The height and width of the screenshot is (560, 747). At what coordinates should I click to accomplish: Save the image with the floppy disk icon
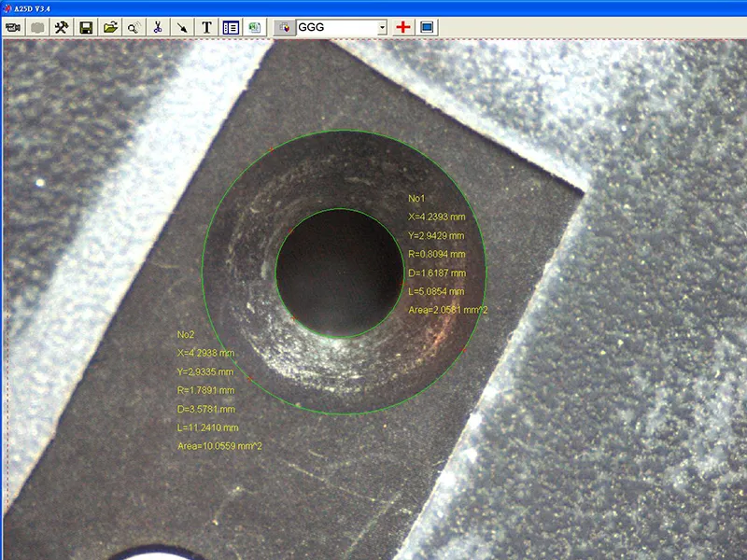coord(86,28)
